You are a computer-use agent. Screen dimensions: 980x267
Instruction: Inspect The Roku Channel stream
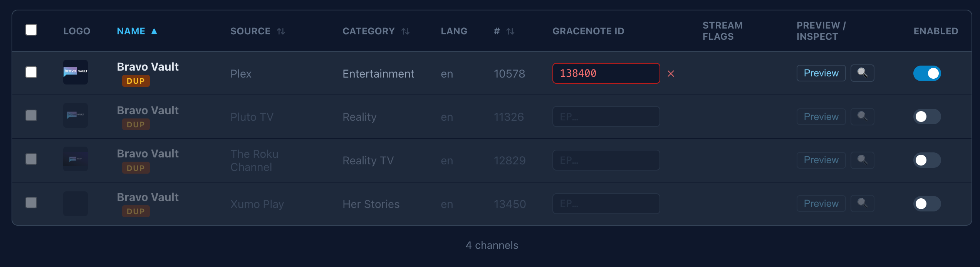click(x=862, y=160)
